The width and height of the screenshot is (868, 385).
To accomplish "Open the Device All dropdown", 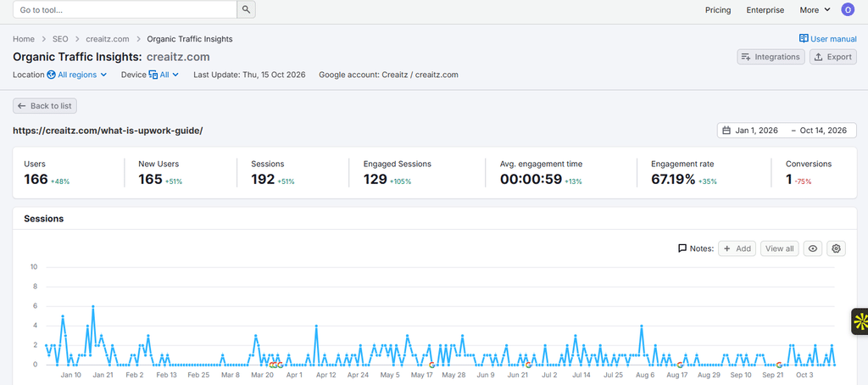I will tap(164, 75).
